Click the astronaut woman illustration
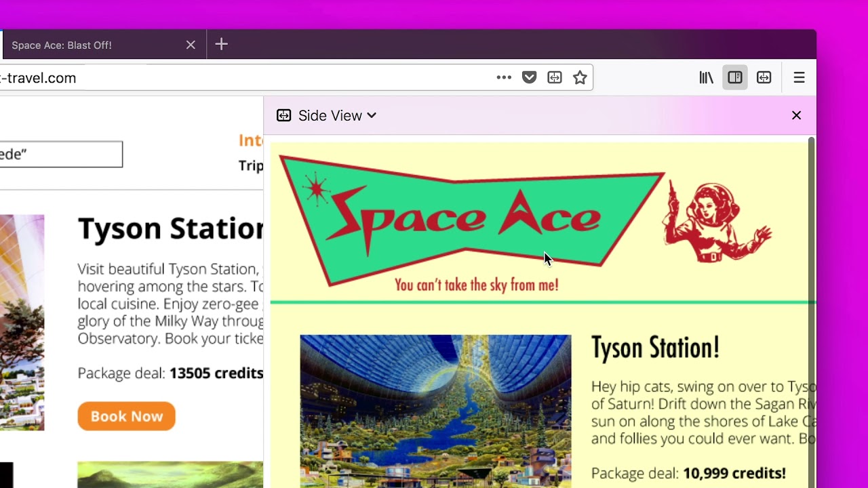This screenshot has height=488, width=868. (x=717, y=221)
